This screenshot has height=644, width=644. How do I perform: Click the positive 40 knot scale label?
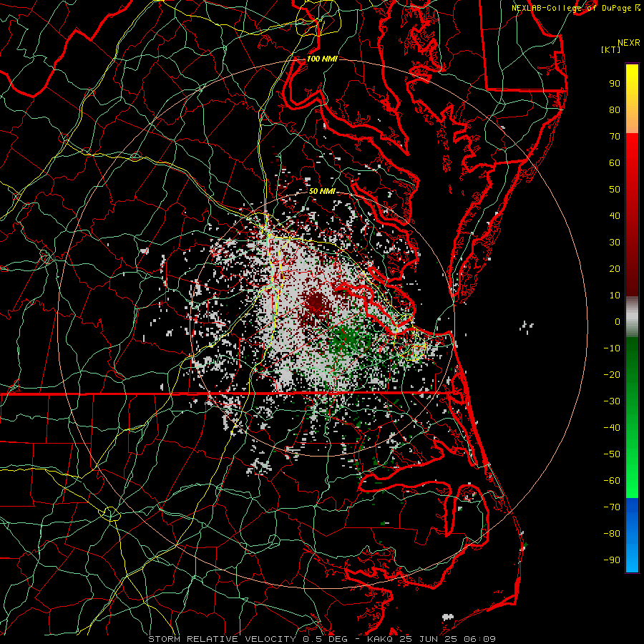615,215
